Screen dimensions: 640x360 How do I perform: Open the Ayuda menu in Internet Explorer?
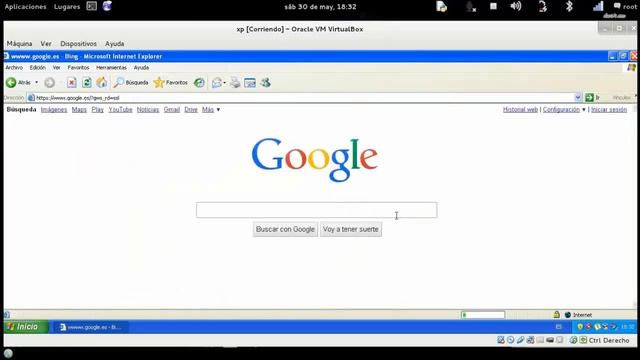pyautogui.click(x=141, y=68)
